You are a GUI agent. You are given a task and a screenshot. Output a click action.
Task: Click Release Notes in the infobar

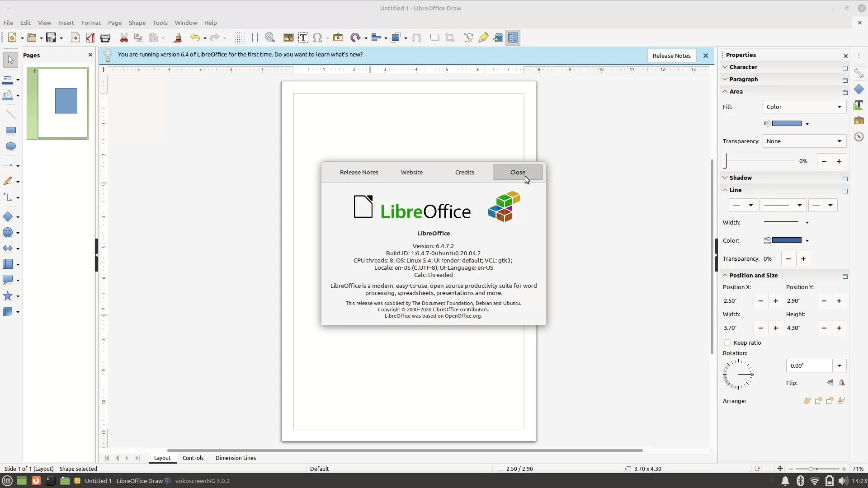[671, 56]
